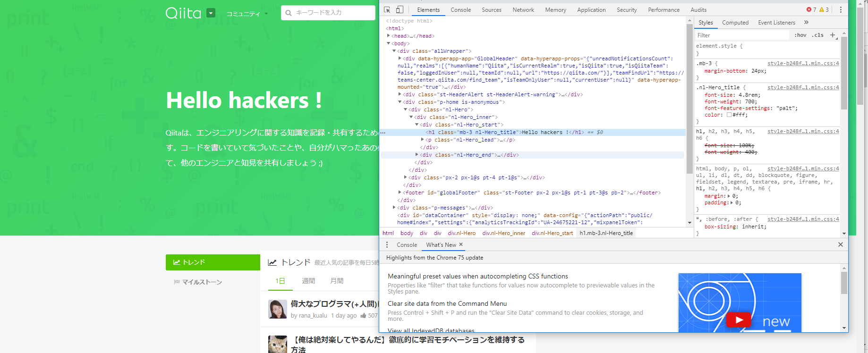Click the chart icon beside トレンド heading

click(x=272, y=262)
